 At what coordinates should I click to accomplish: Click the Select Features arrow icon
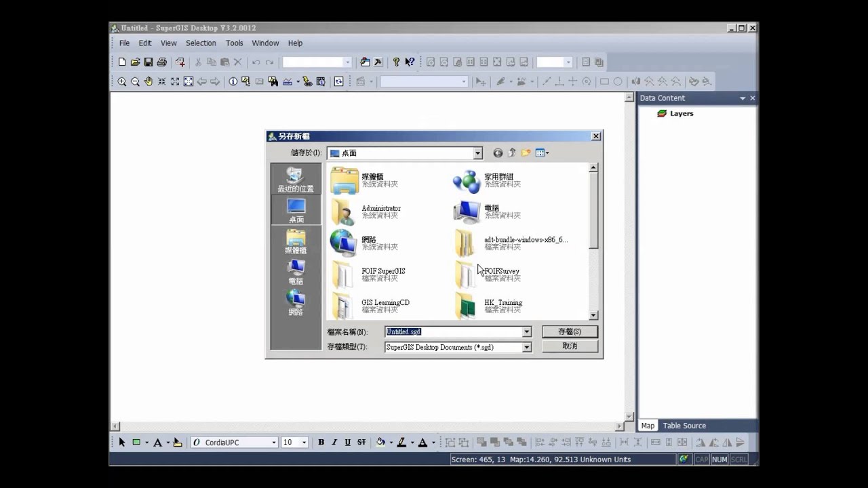point(245,81)
